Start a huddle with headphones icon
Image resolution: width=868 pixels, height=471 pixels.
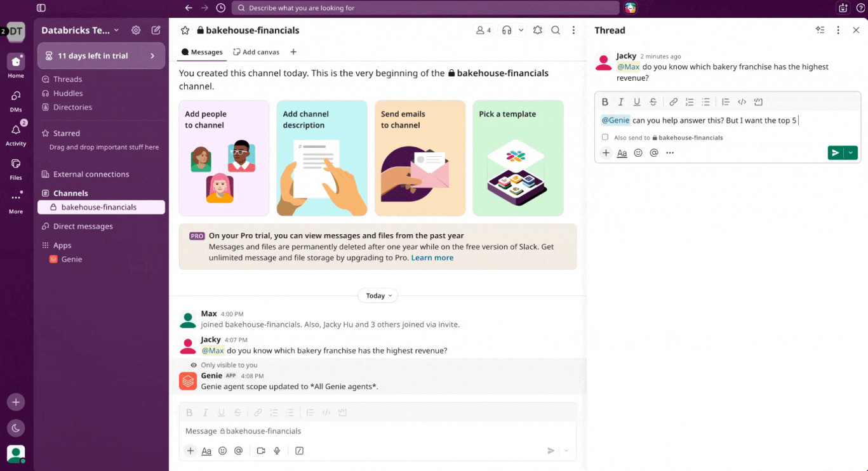(x=507, y=30)
